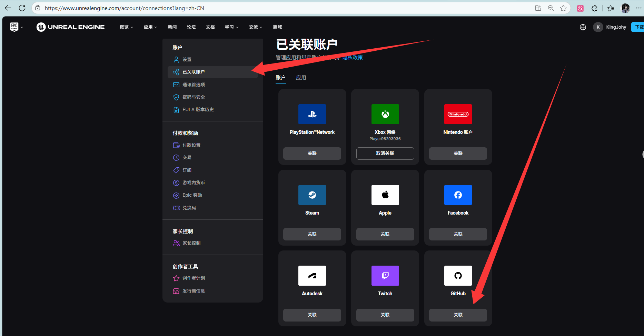Switch to the 应用 tab under connections
Image resolution: width=644 pixels, height=336 pixels.
point(301,78)
